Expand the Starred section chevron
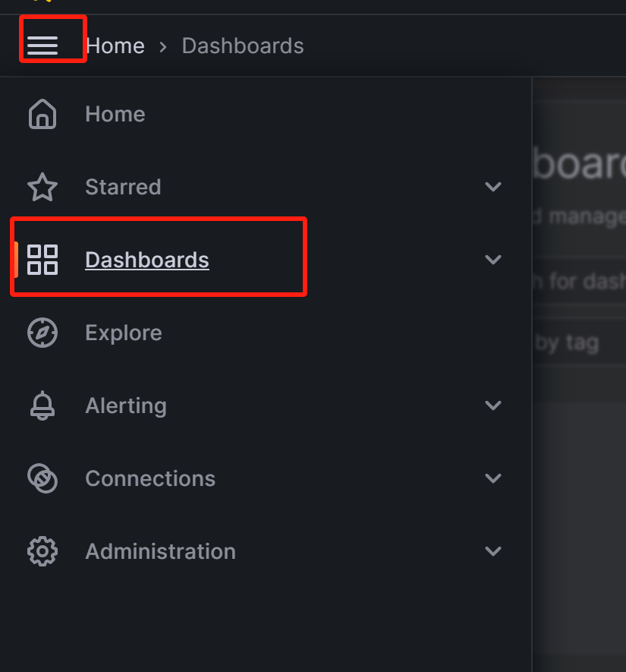 (x=493, y=187)
